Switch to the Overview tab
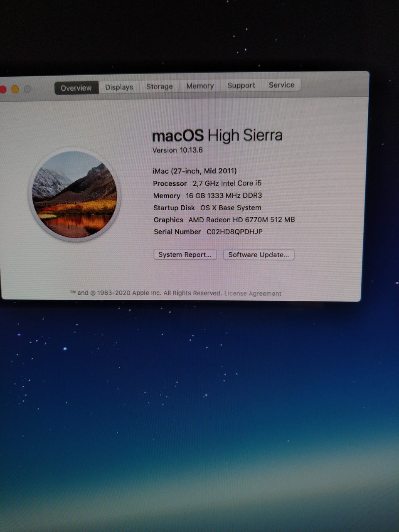The height and width of the screenshot is (532, 399). 76,88
